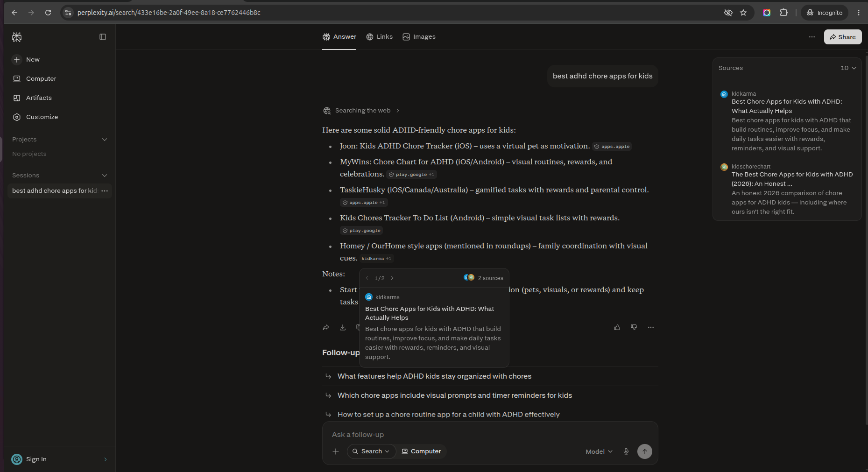The height and width of the screenshot is (472, 868).
Task: Open the Extensions puzzle icon
Action: coord(784,13)
